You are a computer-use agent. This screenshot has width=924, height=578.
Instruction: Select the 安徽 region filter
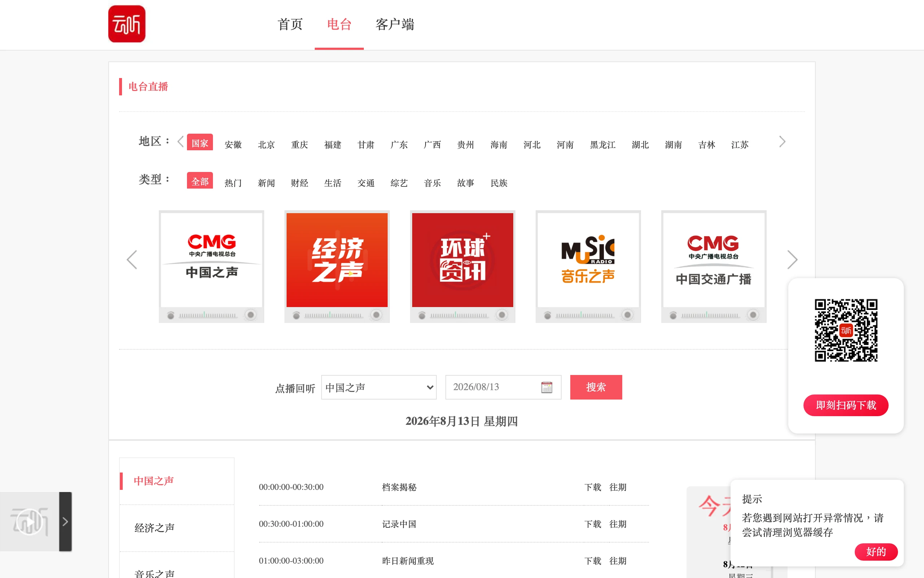(x=233, y=144)
